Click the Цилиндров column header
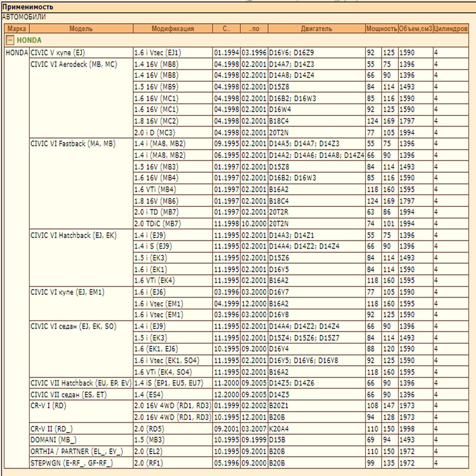The image size is (476, 476). 450,29
